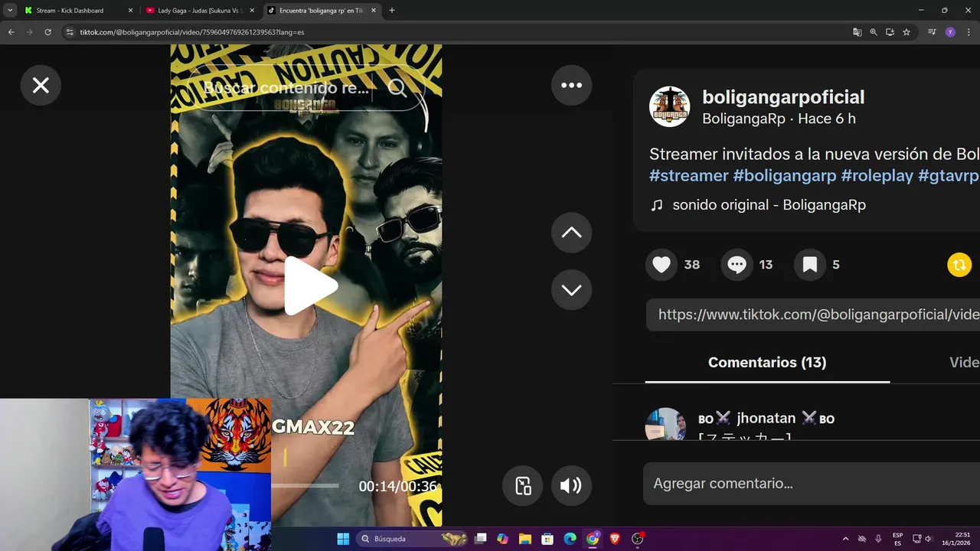Click the 'Agregar comentario...' input box
Screen dimensions: 980x551
click(x=812, y=484)
